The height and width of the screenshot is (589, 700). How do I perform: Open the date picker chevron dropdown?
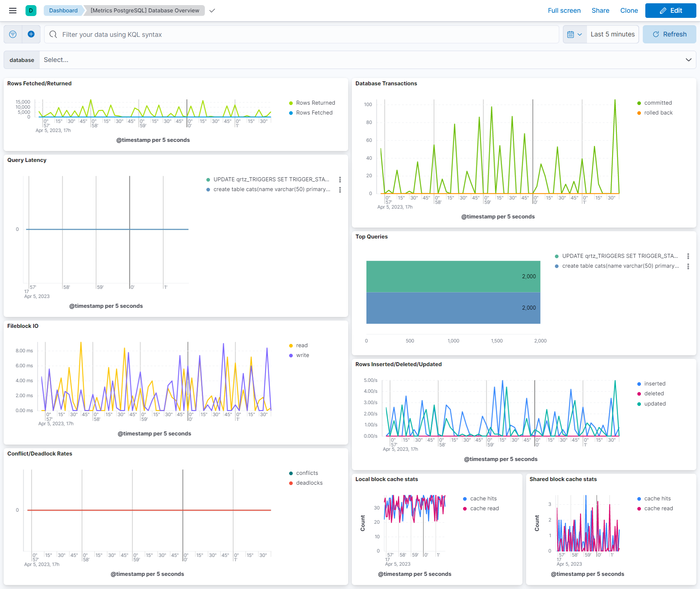pyautogui.click(x=580, y=34)
